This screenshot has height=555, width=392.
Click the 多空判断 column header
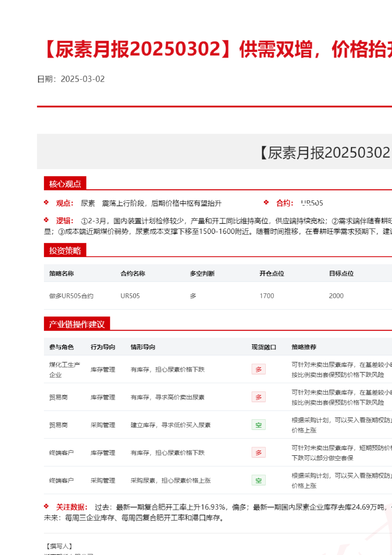point(202,274)
